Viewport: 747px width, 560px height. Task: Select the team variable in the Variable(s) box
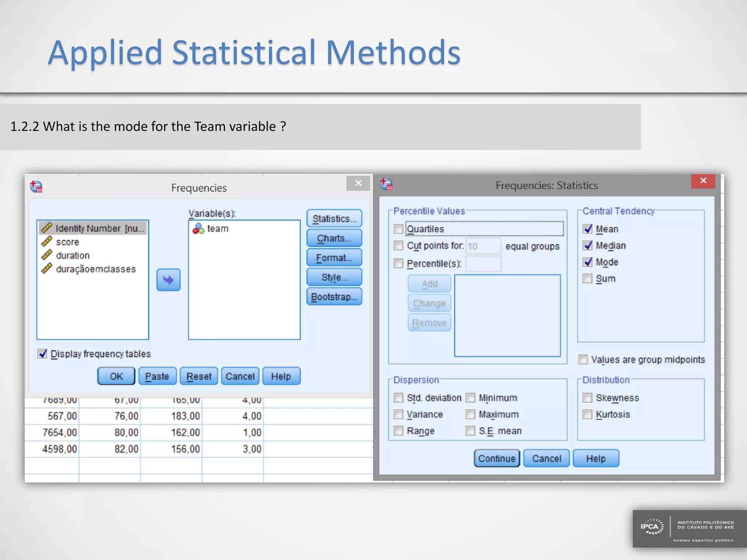(210, 228)
